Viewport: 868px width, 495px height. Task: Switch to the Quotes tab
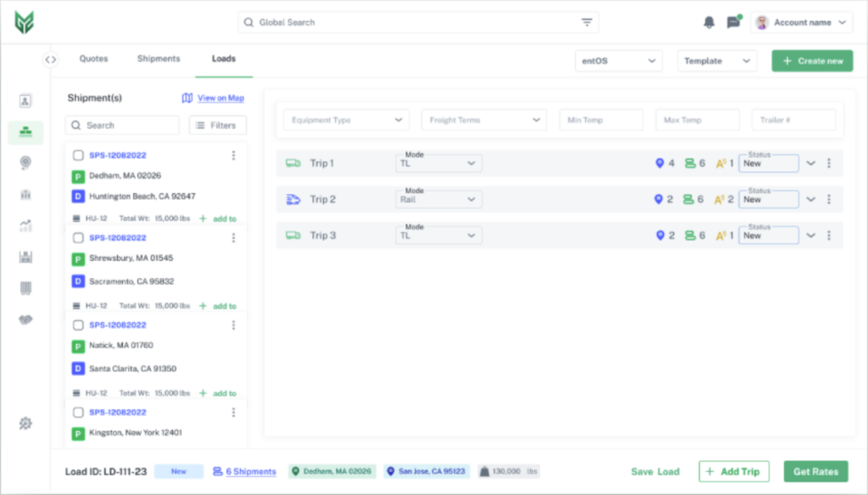coord(93,59)
